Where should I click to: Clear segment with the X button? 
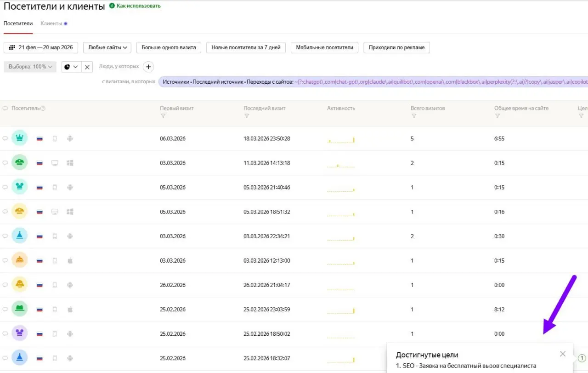click(x=87, y=67)
